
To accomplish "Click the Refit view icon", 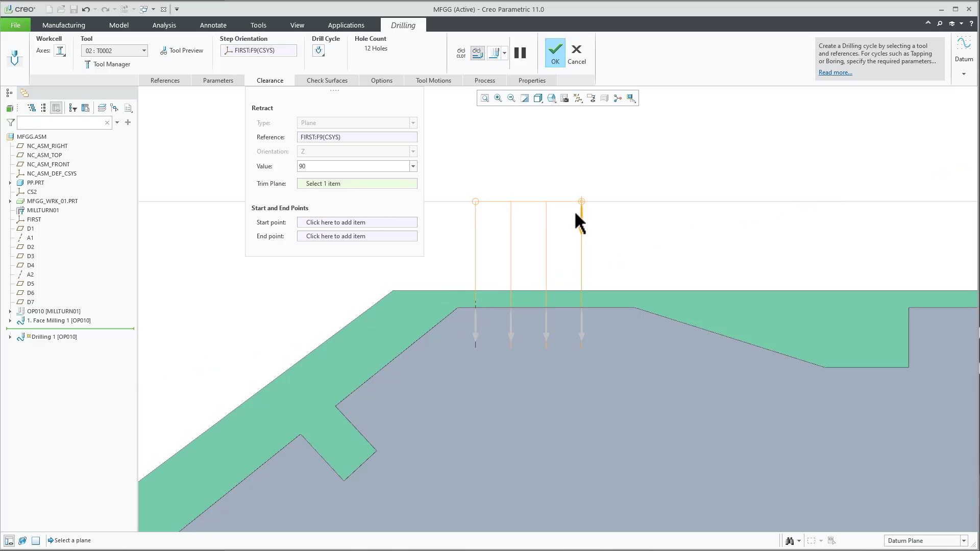I will click(484, 98).
